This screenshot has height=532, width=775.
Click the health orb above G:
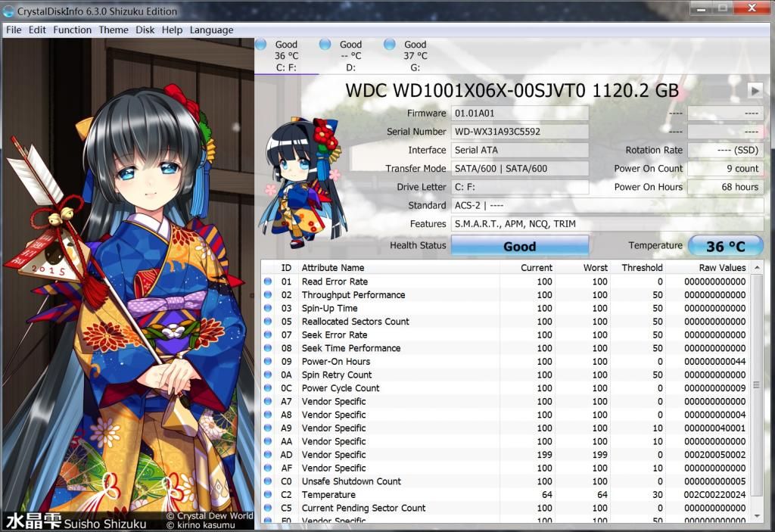pyautogui.click(x=390, y=45)
